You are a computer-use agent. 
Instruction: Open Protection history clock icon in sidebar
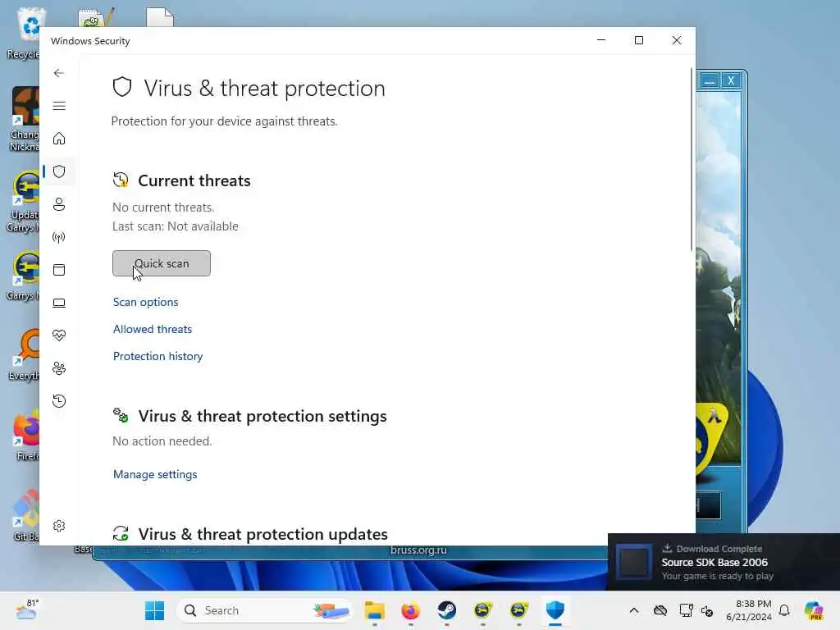pos(59,401)
